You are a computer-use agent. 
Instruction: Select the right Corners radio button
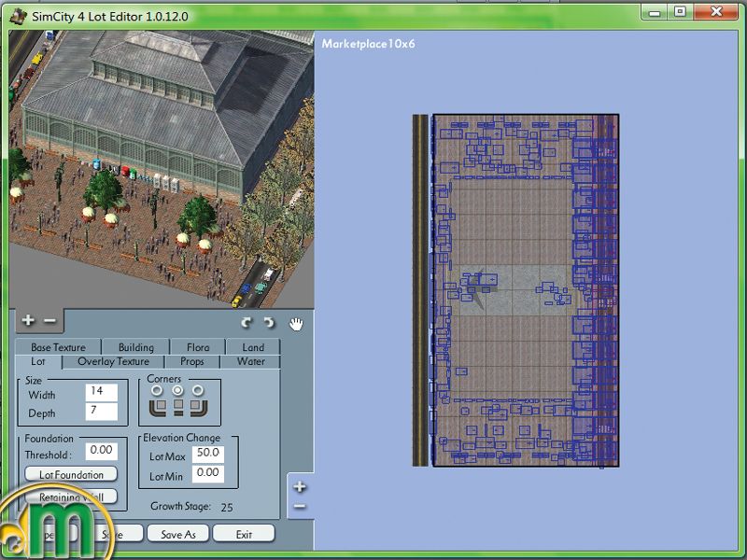click(198, 391)
